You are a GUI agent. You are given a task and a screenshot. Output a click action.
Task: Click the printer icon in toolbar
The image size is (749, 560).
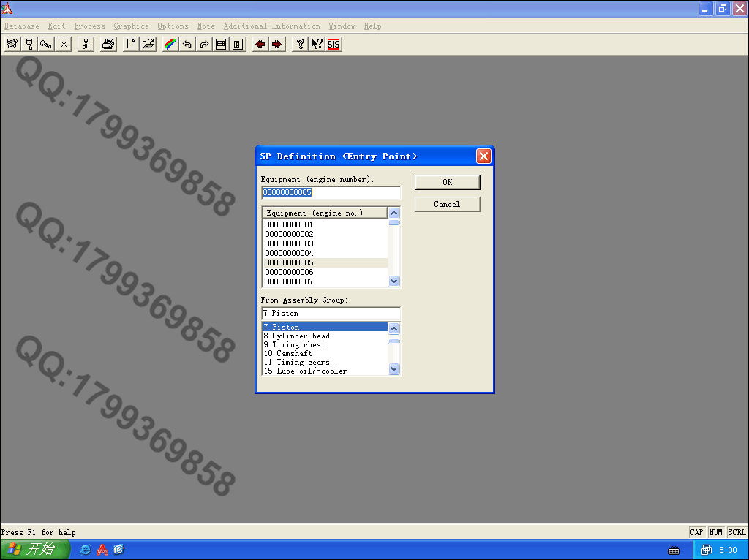[x=108, y=44]
